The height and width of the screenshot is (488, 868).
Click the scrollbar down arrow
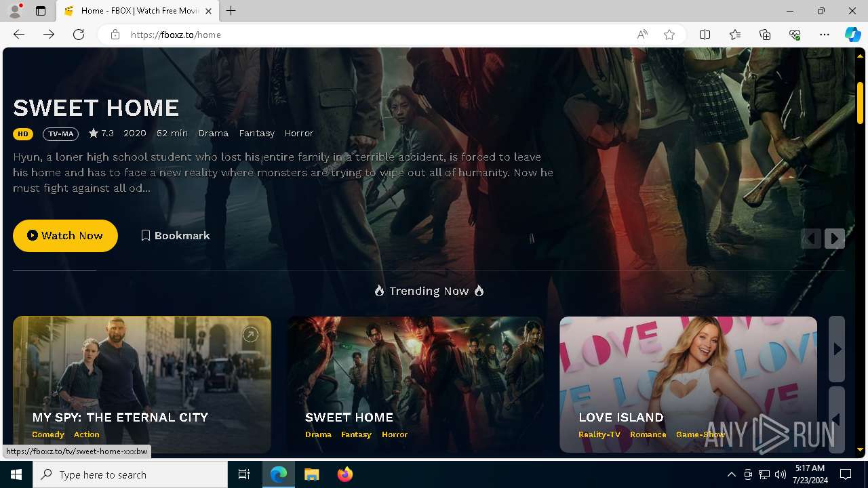coord(860,449)
